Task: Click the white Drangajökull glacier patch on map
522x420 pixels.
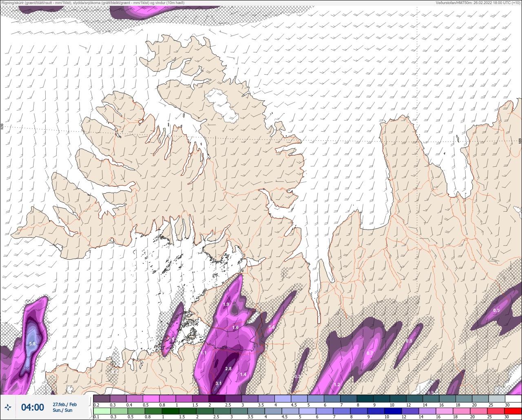Action: click(222, 106)
